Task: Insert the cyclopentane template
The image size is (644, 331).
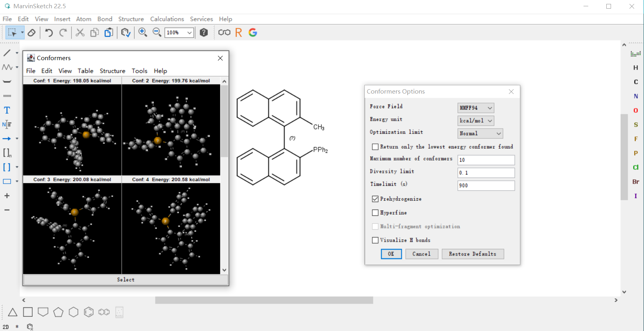Action: click(x=59, y=312)
